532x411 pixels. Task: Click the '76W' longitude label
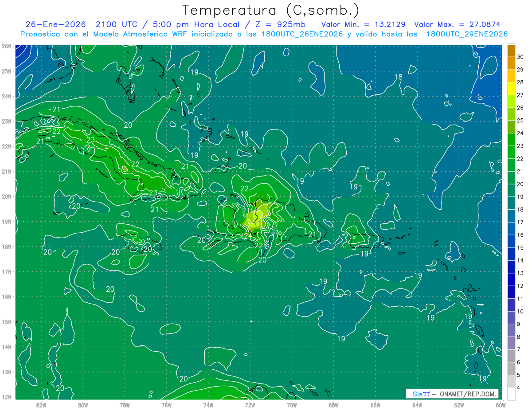click(x=166, y=404)
